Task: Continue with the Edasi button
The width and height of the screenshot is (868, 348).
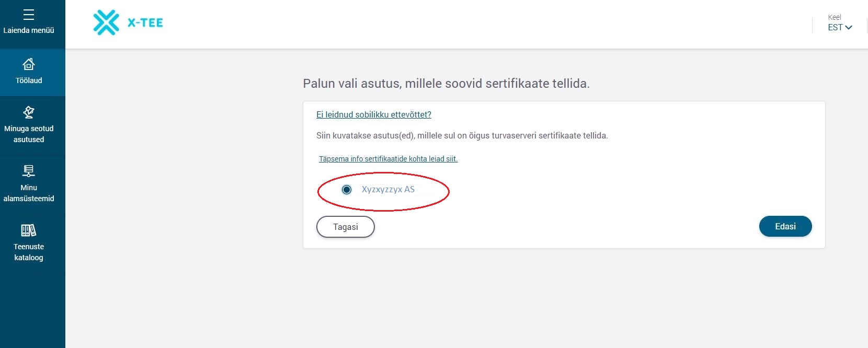Action: 785,226
